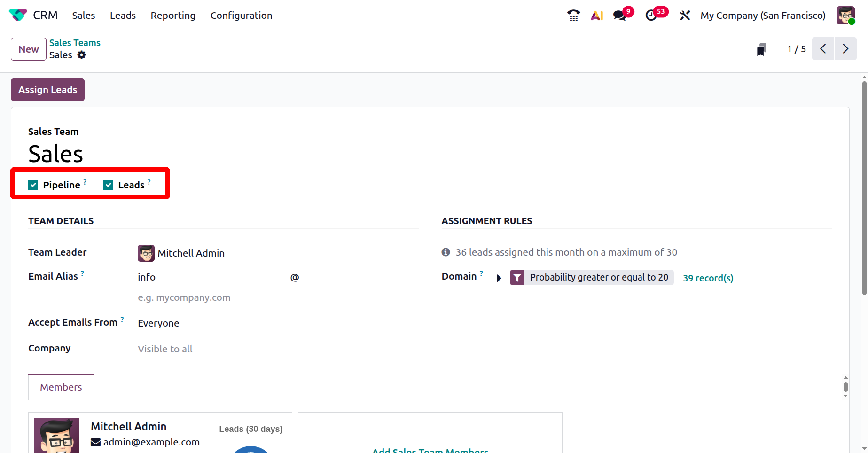Image resolution: width=868 pixels, height=453 pixels.
Task: Click the New button
Action: pos(29,49)
